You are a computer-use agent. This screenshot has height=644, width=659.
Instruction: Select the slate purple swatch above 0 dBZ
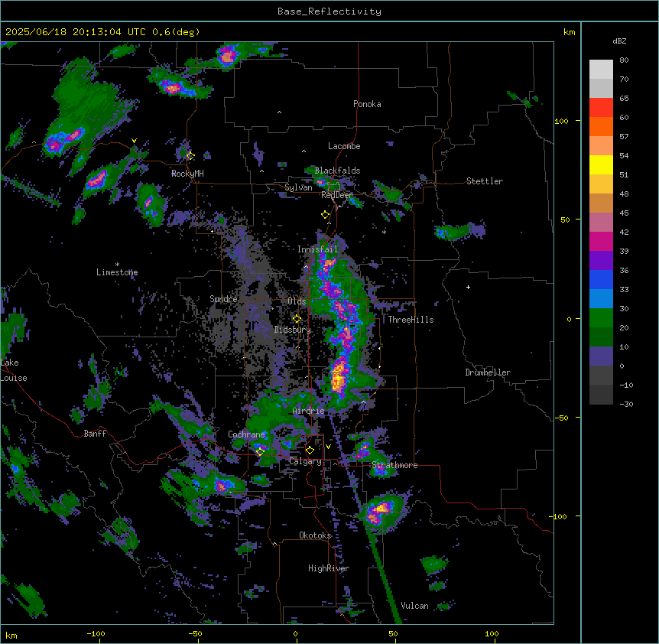pos(601,356)
